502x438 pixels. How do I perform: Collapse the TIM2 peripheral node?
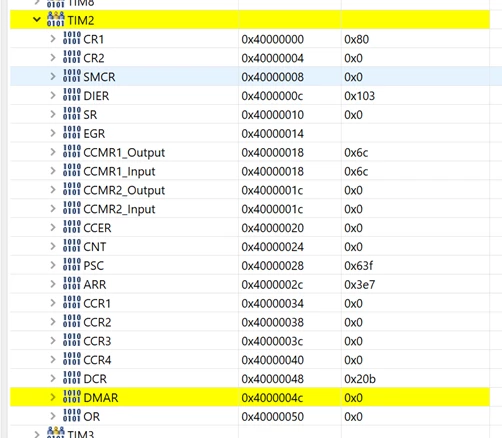point(37,20)
